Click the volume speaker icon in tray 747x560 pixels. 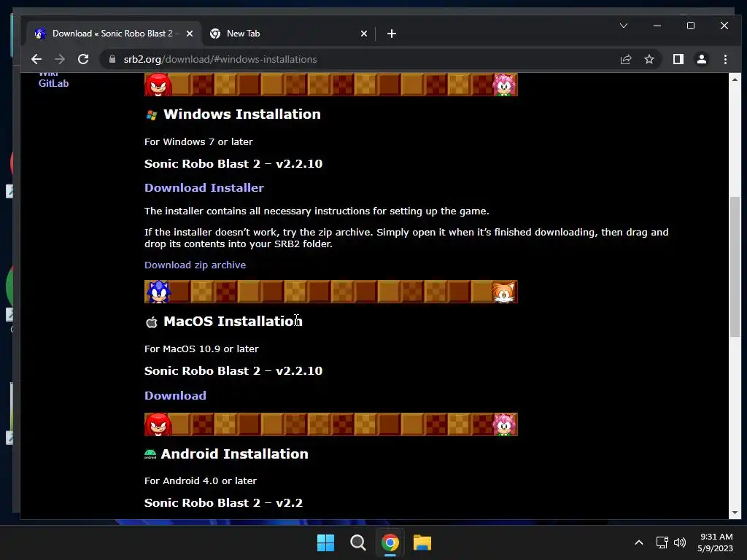pyautogui.click(x=680, y=542)
